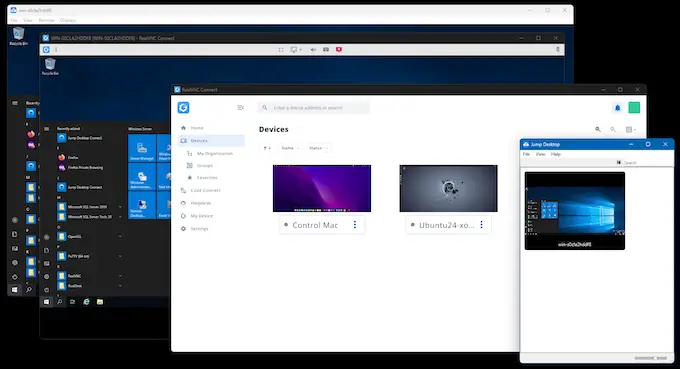680x369 pixels.
Task: Zoom out on device thumbnails
Action: (x=613, y=129)
